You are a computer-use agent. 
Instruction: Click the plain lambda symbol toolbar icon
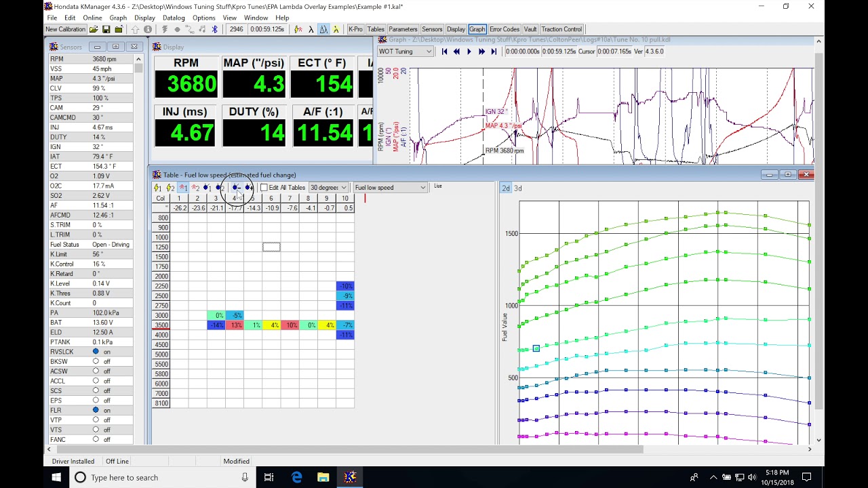311,29
